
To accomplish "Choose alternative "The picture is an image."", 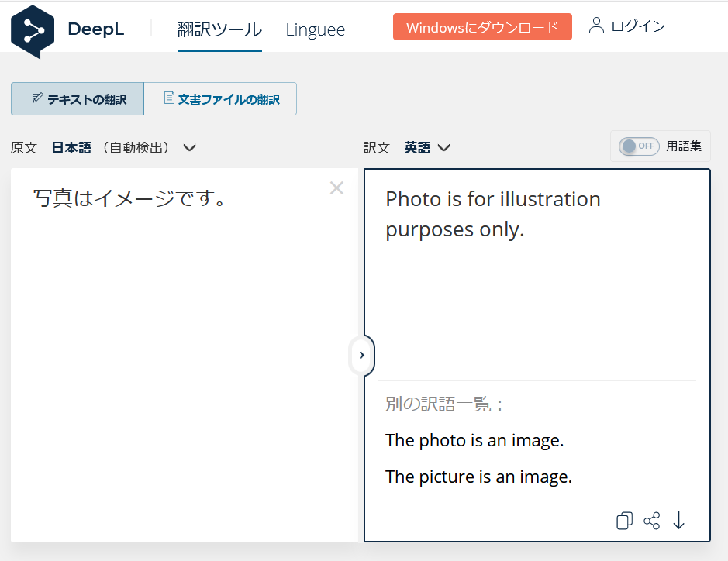I will click(x=478, y=477).
